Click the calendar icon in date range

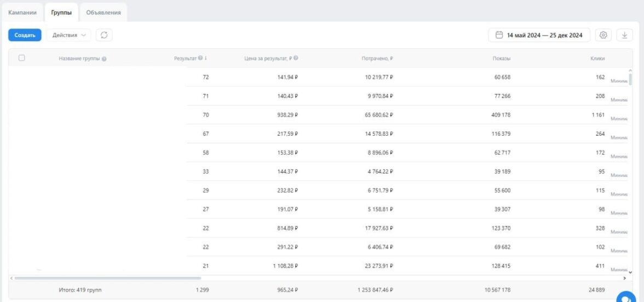(499, 35)
